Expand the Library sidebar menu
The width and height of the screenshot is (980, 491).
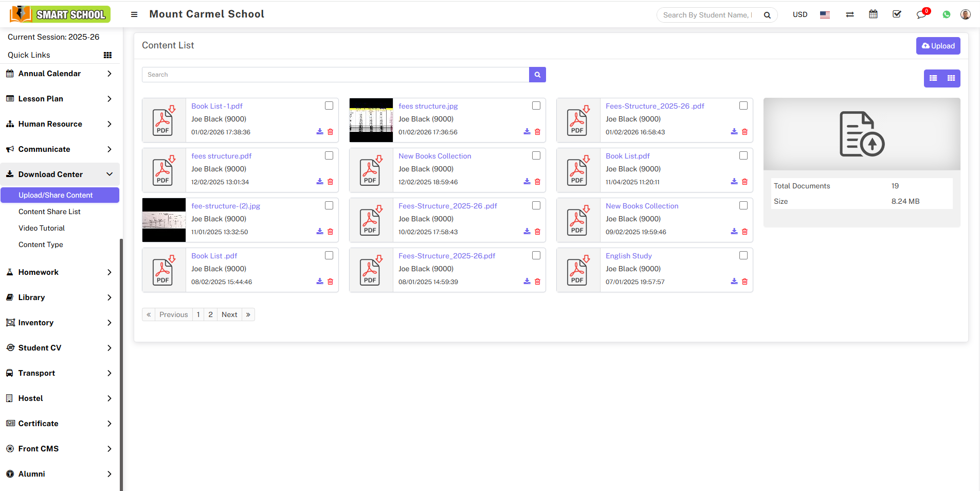coord(60,297)
